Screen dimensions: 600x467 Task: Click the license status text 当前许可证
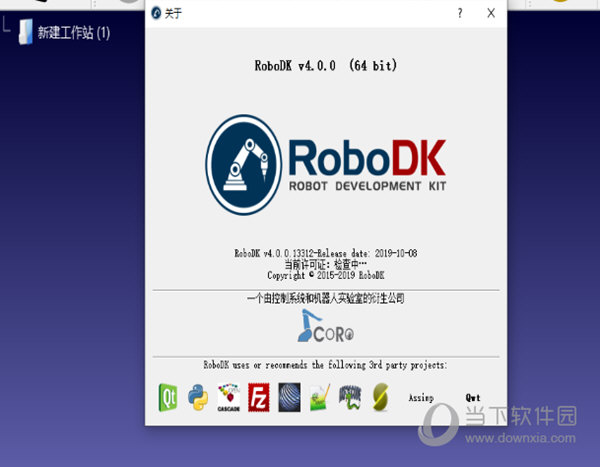[x=326, y=264]
